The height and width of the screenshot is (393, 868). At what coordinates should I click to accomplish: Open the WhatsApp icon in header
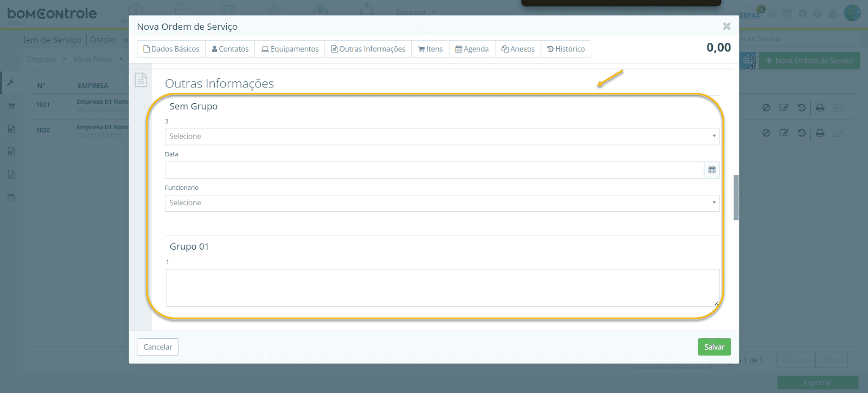772,14
